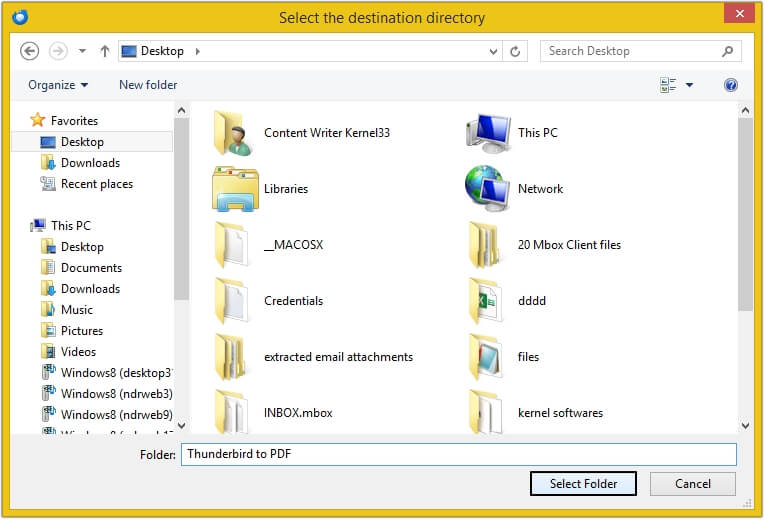Go up one level with Up arrow
This screenshot has height=520, width=765.
pos(104,51)
